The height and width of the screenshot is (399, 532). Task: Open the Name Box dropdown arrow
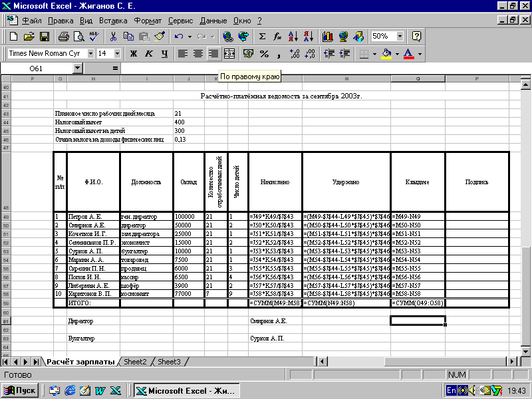coord(77,68)
